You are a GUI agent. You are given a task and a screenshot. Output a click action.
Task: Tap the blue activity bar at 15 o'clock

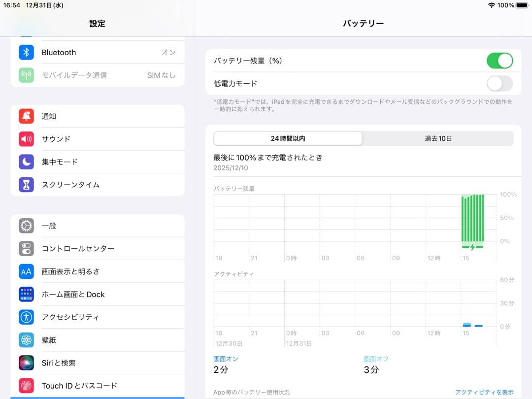(x=467, y=325)
